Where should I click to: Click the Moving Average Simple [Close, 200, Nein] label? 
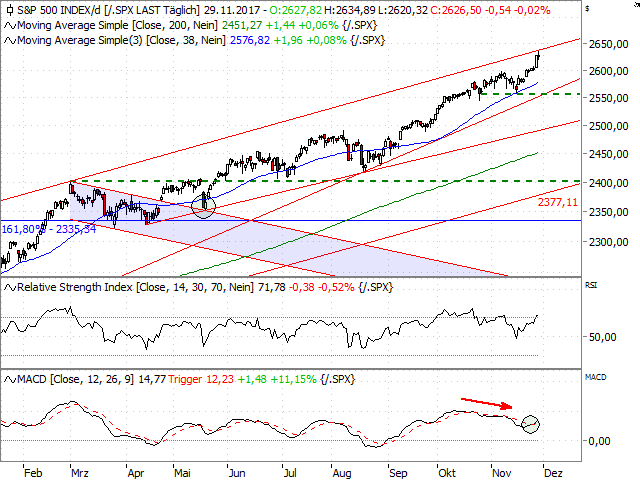tap(118, 25)
